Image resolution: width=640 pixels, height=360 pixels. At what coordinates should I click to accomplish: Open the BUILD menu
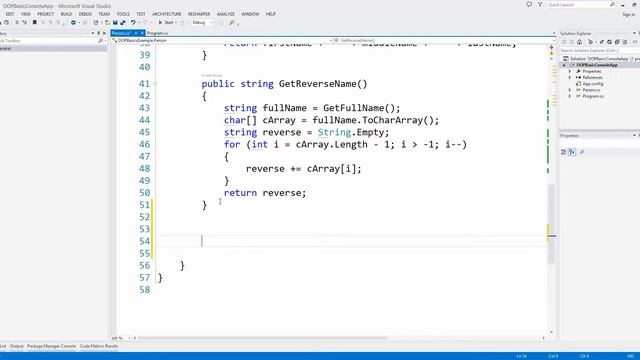66,14
